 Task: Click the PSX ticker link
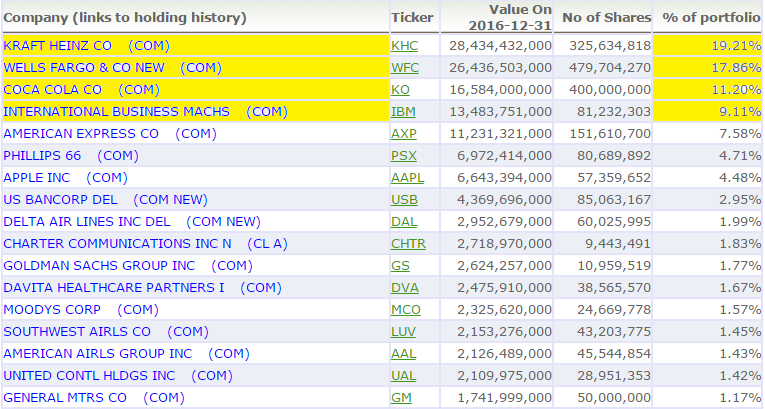[404, 156]
